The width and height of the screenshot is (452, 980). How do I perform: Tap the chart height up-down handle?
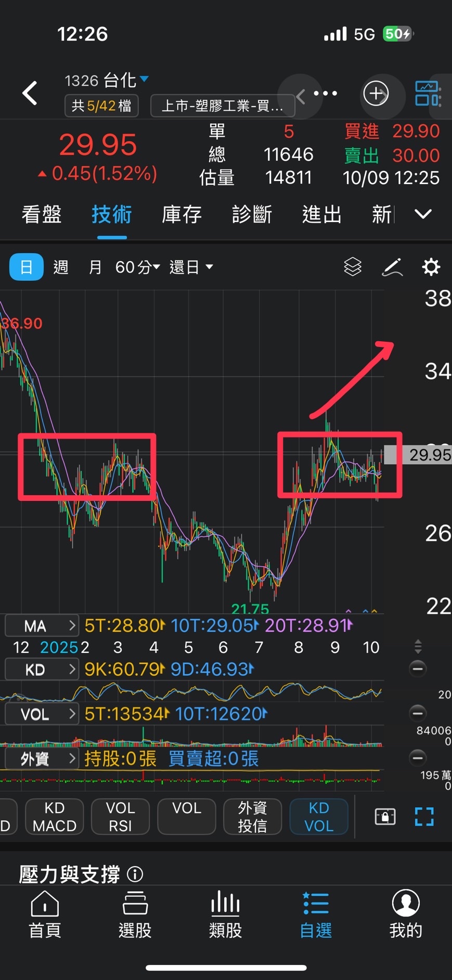(x=418, y=647)
